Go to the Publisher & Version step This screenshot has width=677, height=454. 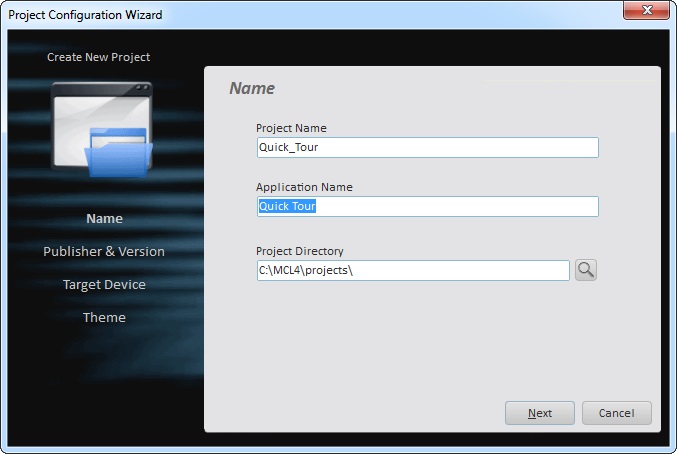click(104, 252)
